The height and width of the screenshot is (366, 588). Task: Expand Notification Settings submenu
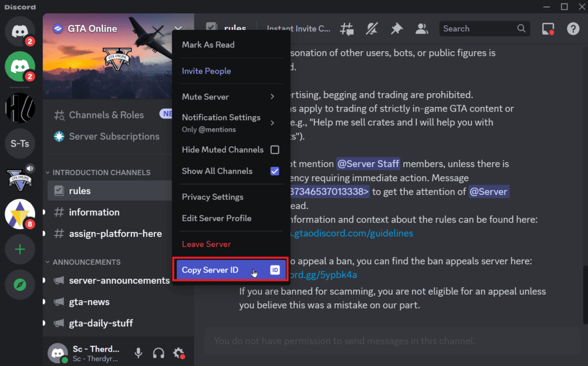pyautogui.click(x=272, y=123)
